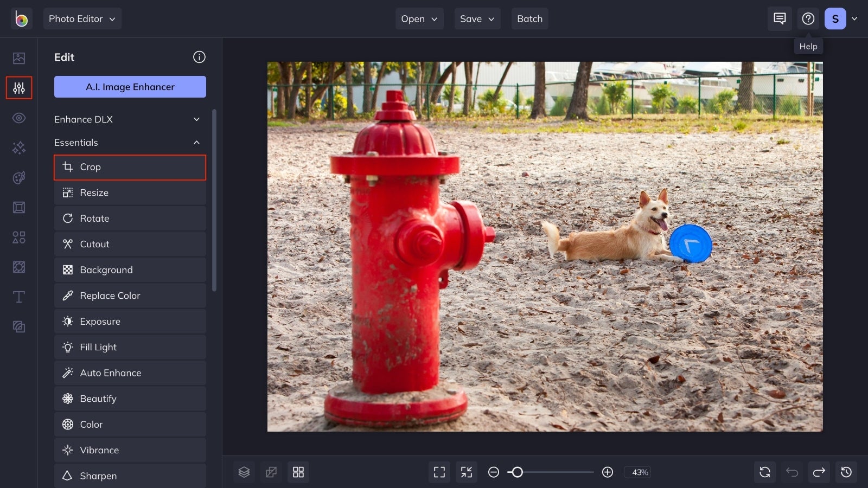Undo the last action

[x=792, y=472]
